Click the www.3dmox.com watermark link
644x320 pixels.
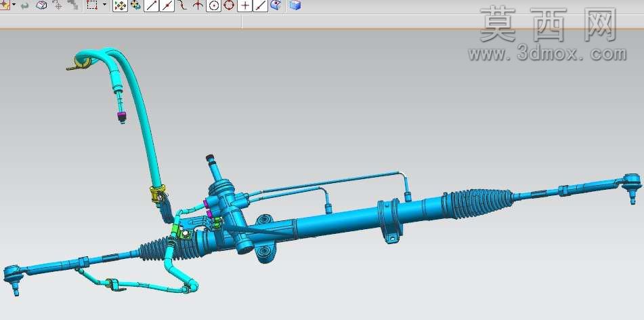pos(547,54)
